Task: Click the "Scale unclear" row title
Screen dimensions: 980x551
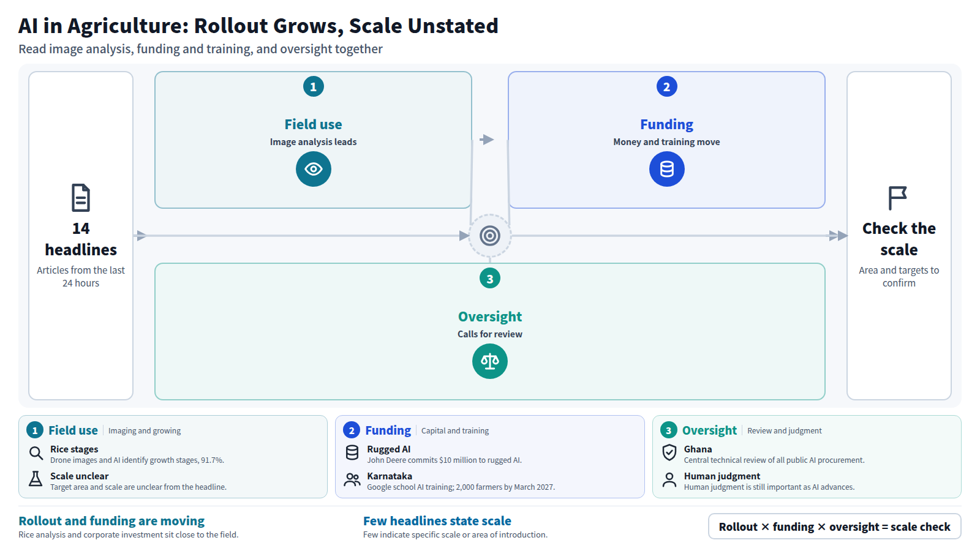Action: 79,476
